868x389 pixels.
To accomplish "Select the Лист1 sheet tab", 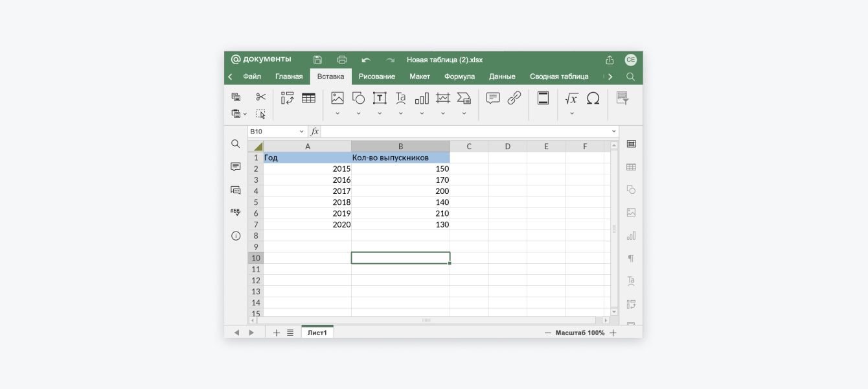I will click(317, 333).
